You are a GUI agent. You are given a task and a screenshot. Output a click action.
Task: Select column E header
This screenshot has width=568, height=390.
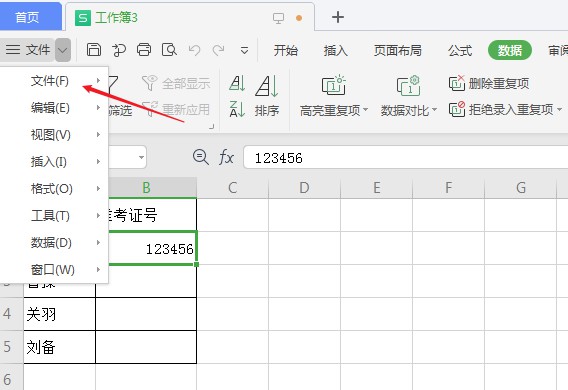(377, 188)
